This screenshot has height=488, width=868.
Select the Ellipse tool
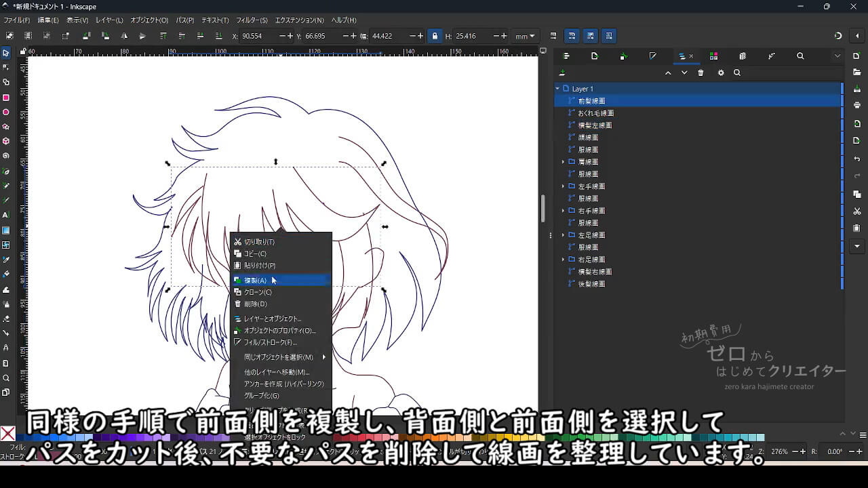(x=6, y=113)
